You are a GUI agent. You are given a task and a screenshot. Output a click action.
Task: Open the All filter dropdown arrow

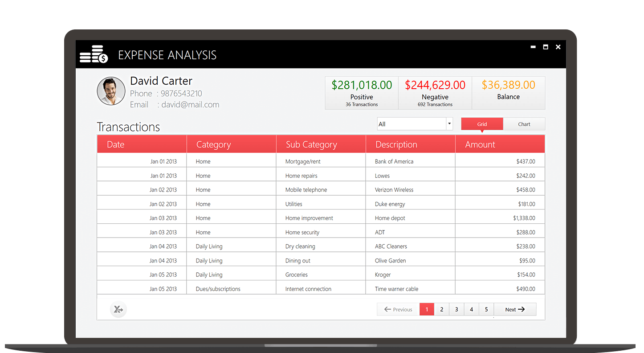coord(449,124)
